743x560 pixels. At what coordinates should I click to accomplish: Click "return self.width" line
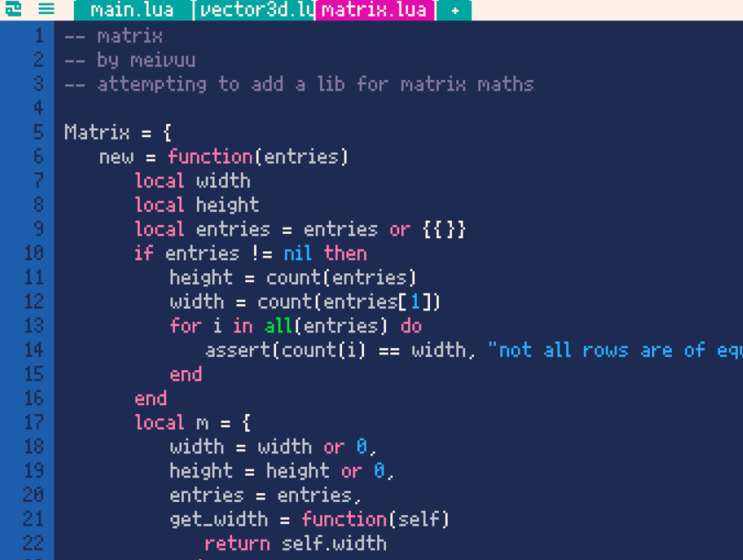tap(295, 543)
